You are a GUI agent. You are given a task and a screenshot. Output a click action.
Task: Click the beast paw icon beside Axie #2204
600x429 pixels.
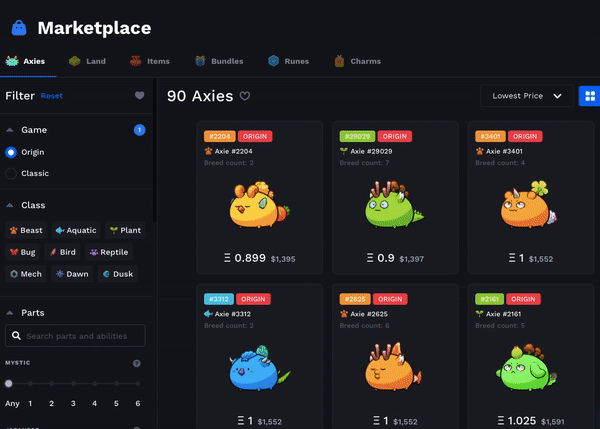tap(208, 151)
